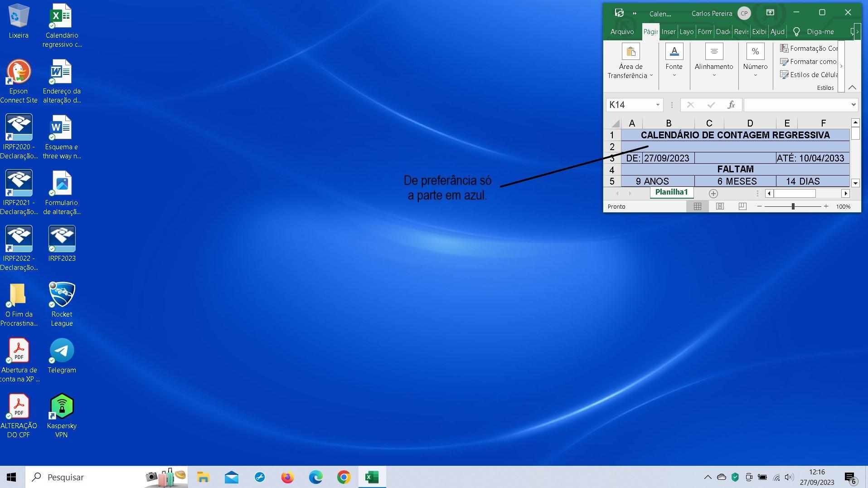Switch to Normal view in status bar
The image size is (868, 488).
698,206
